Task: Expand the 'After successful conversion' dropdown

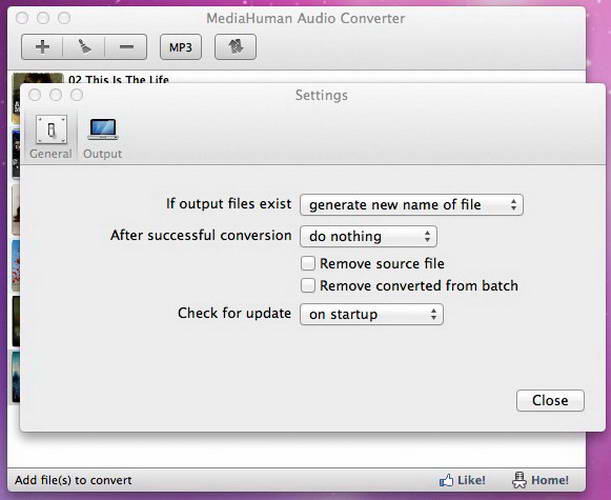Action: (x=368, y=237)
